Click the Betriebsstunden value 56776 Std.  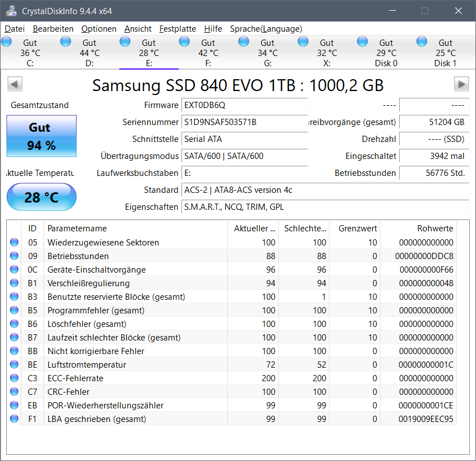434,173
